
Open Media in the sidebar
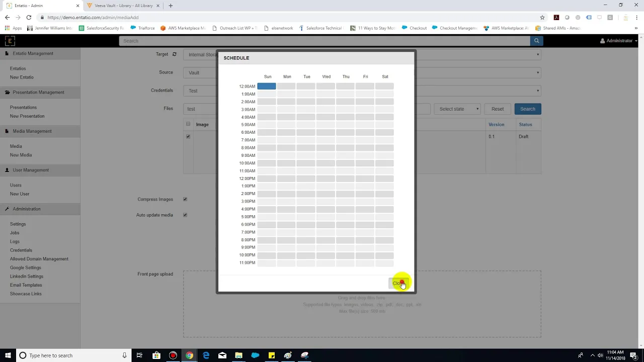pos(16,146)
